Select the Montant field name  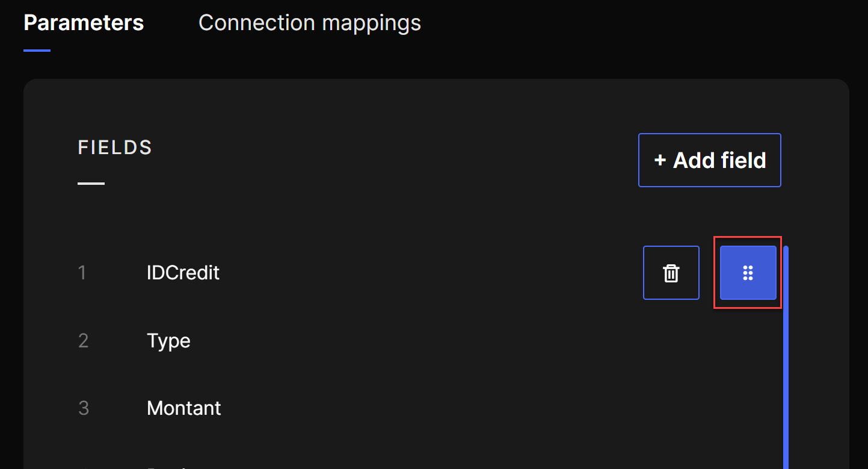click(183, 408)
